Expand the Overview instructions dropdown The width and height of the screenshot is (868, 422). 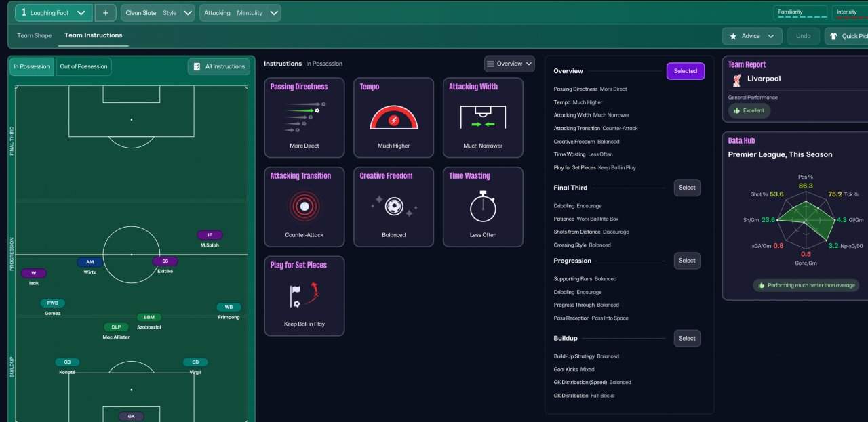pyautogui.click(x=509, y=64)
